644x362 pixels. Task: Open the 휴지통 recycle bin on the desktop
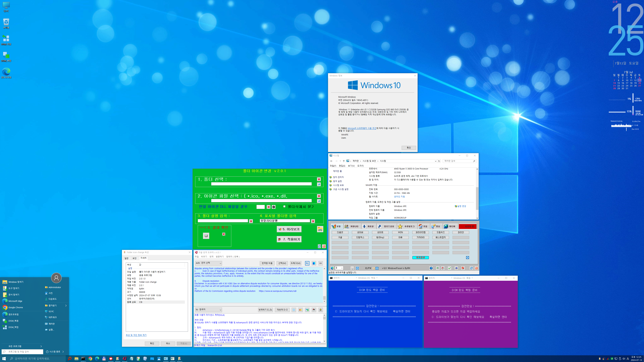(6, 23)
